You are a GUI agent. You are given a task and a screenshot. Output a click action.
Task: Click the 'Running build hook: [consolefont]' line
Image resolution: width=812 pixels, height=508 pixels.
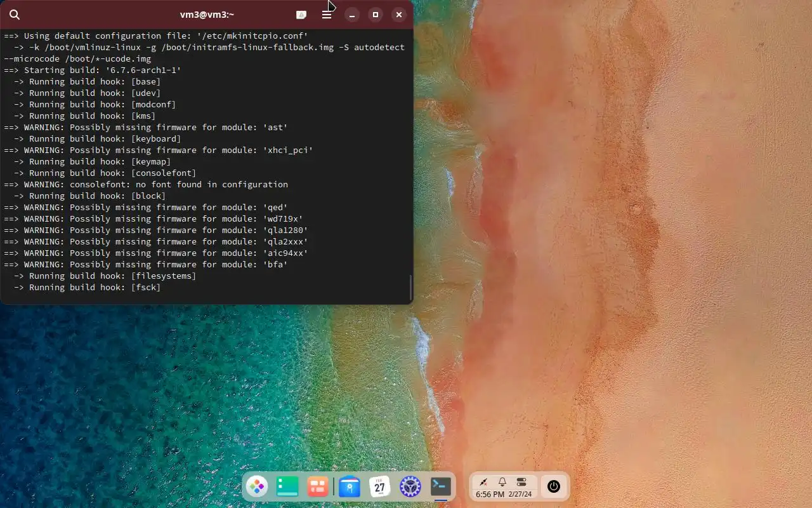coord(105,173)
